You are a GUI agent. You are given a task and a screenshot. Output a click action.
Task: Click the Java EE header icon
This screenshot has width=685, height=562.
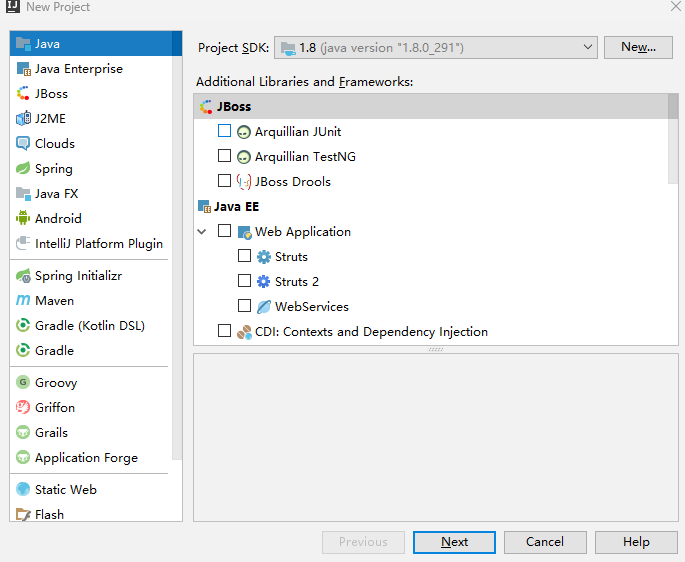coord(204,206)
